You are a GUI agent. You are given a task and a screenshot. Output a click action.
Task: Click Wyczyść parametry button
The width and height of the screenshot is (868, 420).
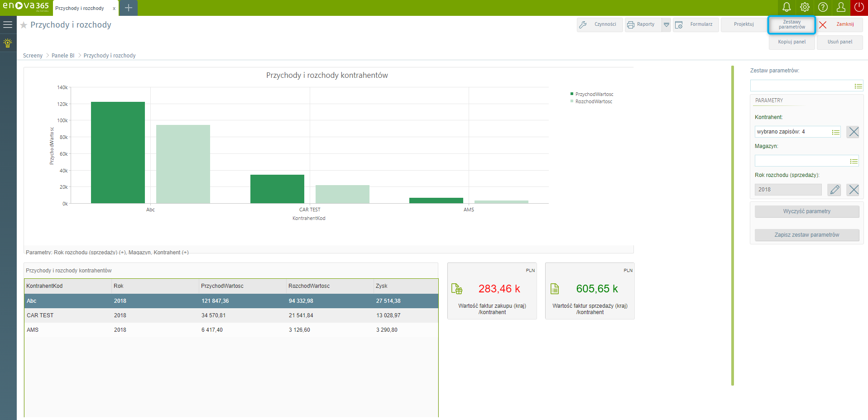pos(806,211)
